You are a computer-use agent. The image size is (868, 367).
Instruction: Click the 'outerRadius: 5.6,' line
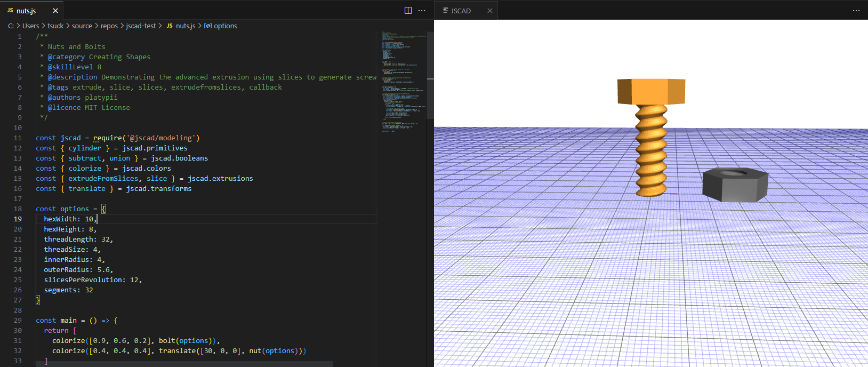click(x=78, y=269)
